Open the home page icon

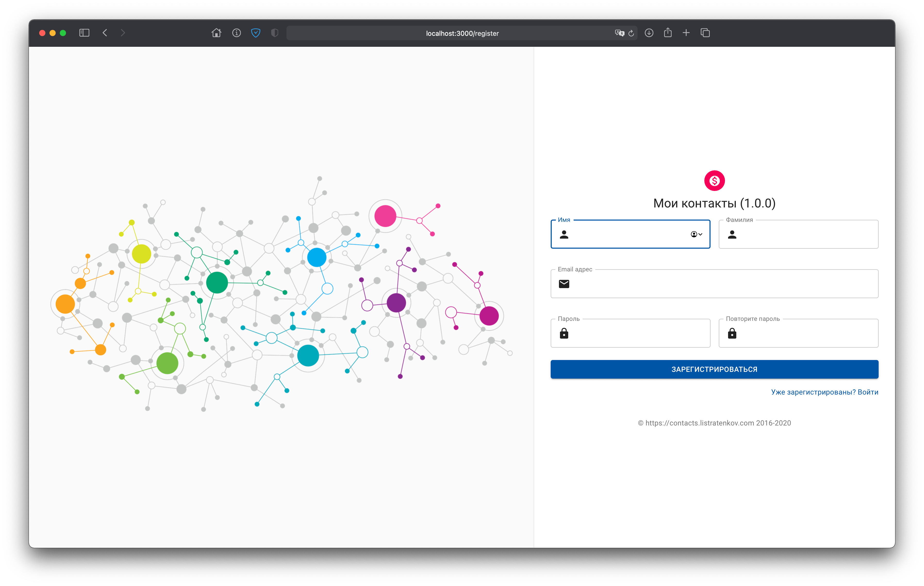point(216,33)
